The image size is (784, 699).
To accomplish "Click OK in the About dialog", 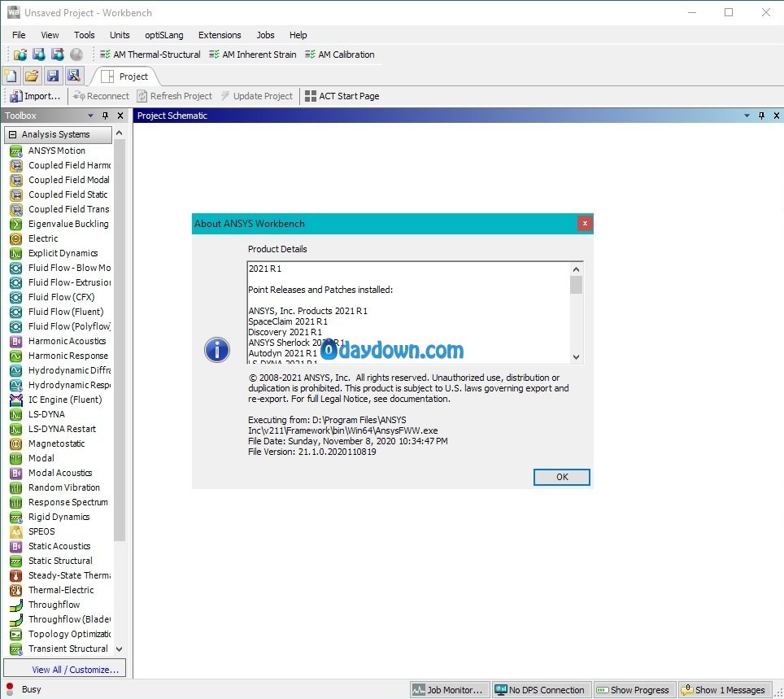I will tap(561, 477).
